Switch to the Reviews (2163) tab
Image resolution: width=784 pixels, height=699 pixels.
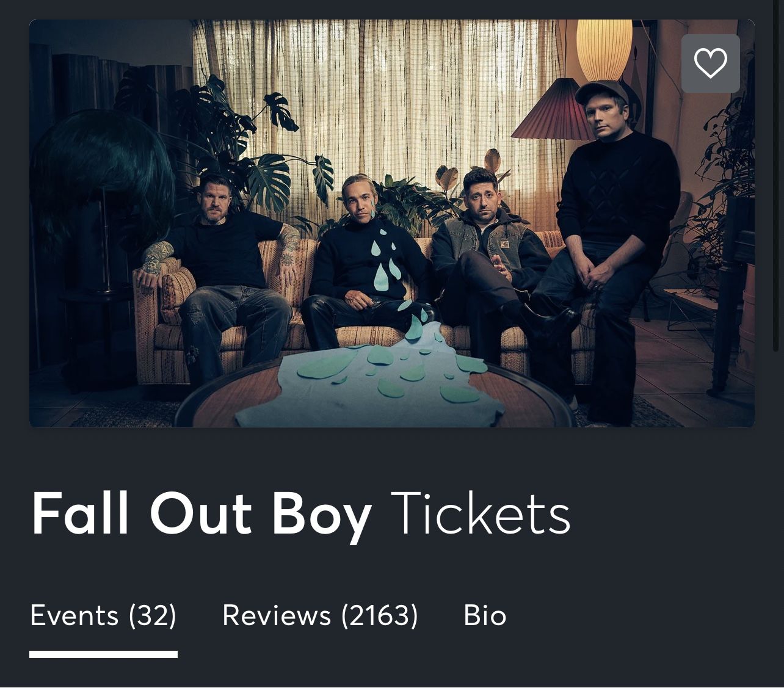(320, 615)
